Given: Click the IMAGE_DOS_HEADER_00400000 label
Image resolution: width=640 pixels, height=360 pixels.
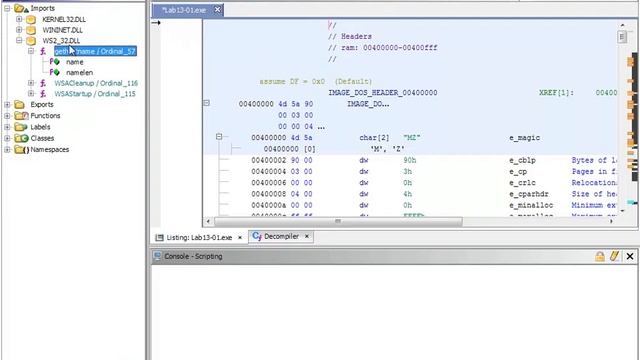Looking at the screenshot, I should coord(383,93).
